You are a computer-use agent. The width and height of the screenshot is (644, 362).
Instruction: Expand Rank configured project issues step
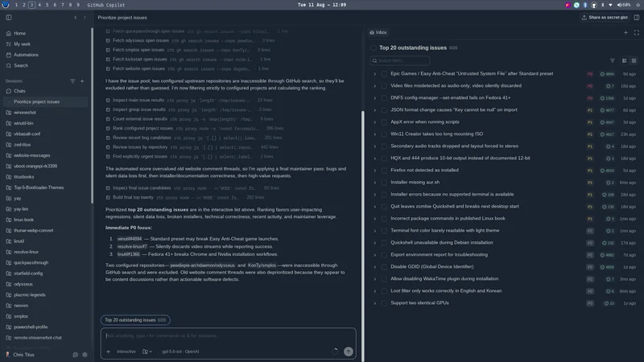194,129
